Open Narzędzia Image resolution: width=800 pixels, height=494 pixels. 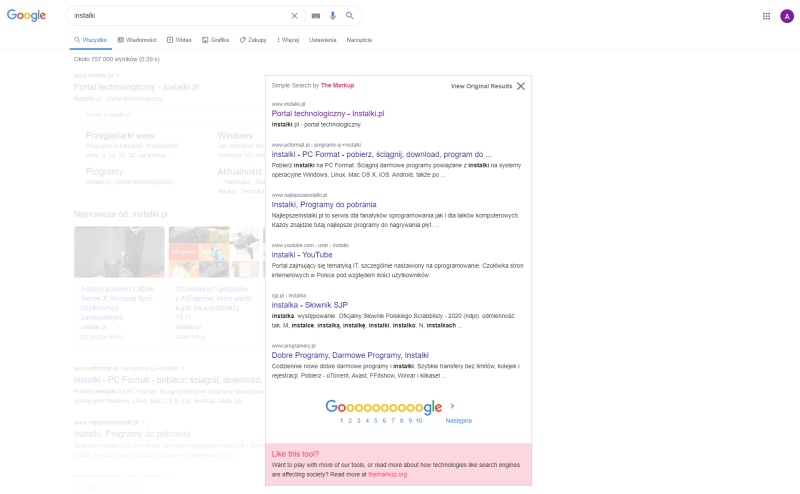coord(359,40)
